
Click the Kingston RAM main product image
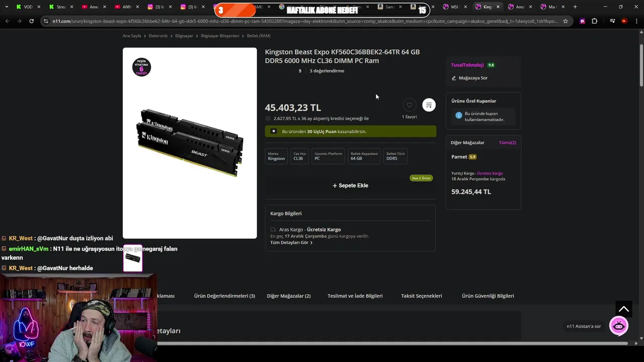click(190, 143)
